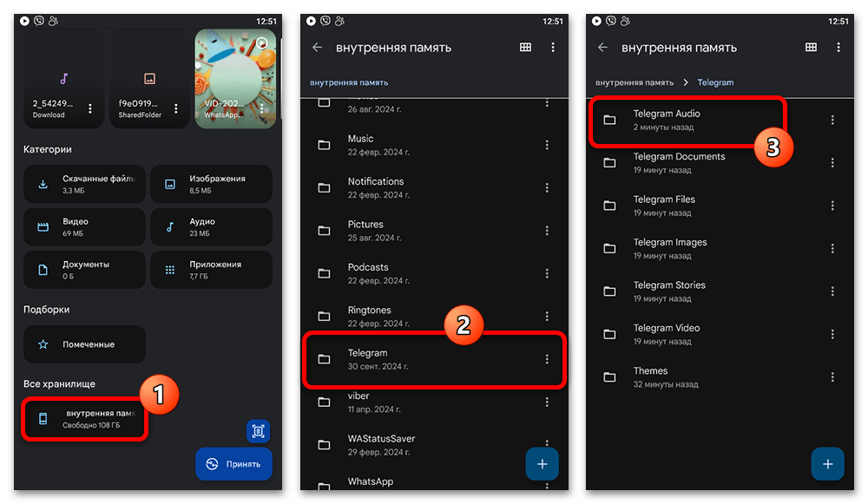The height and width of the screenshot is (504, 868).
Task: Open more options for Telegram folder
Action: (547, 359)
